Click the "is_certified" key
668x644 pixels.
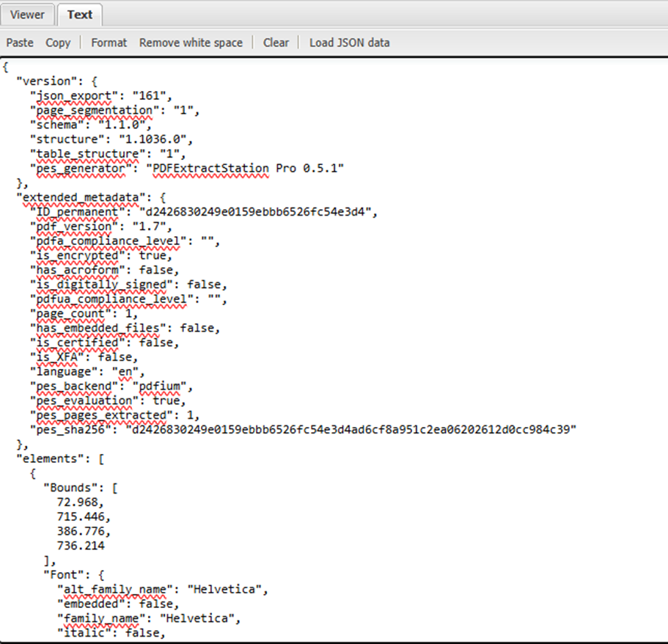(x=77, y=343)
